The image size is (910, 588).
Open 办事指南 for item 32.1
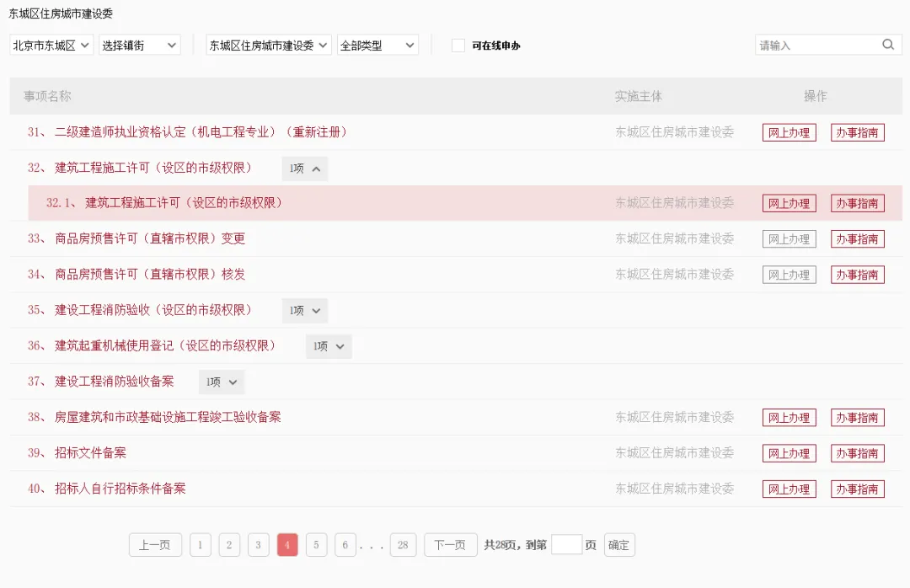pos(857,204)
